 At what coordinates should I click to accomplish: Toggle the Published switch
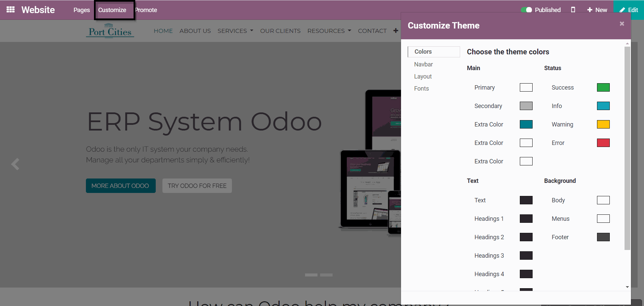click(x=526, y=10)
